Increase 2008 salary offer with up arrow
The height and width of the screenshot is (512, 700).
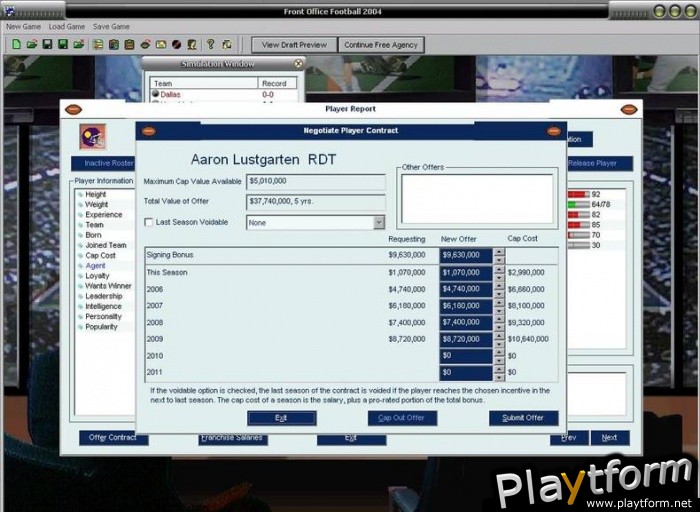click(x=499, y=319)
